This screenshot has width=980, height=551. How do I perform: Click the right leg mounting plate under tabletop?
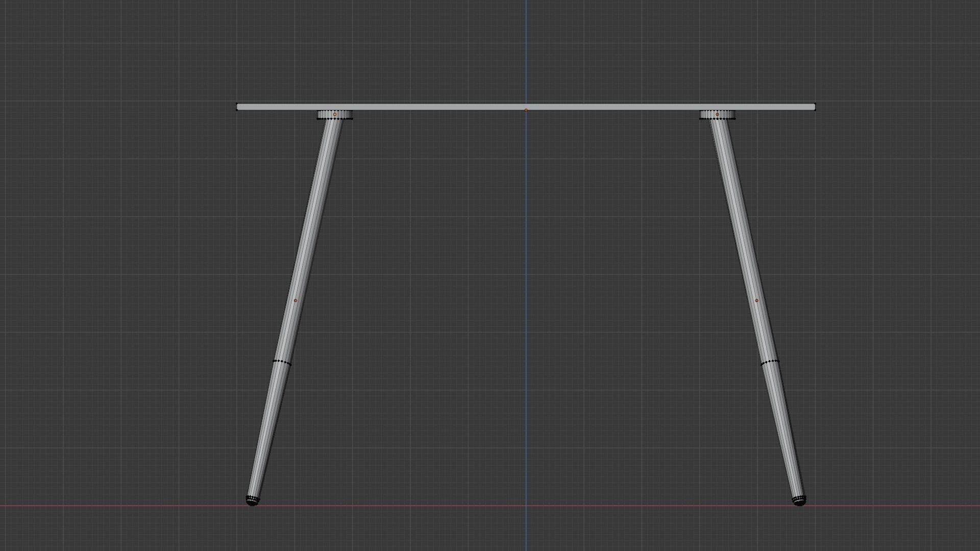coord(717,115)
